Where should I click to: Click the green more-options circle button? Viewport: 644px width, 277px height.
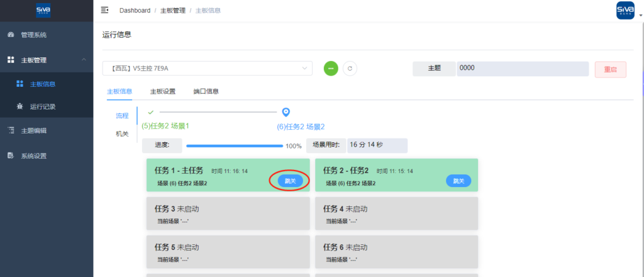pyautogui.click(x=331, y=69)
